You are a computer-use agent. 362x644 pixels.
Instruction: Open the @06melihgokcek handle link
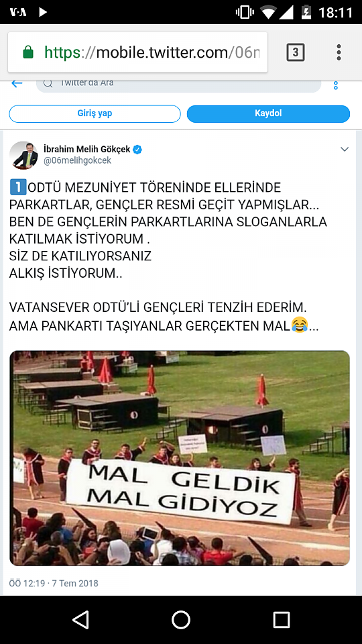(x=78, y=160)
